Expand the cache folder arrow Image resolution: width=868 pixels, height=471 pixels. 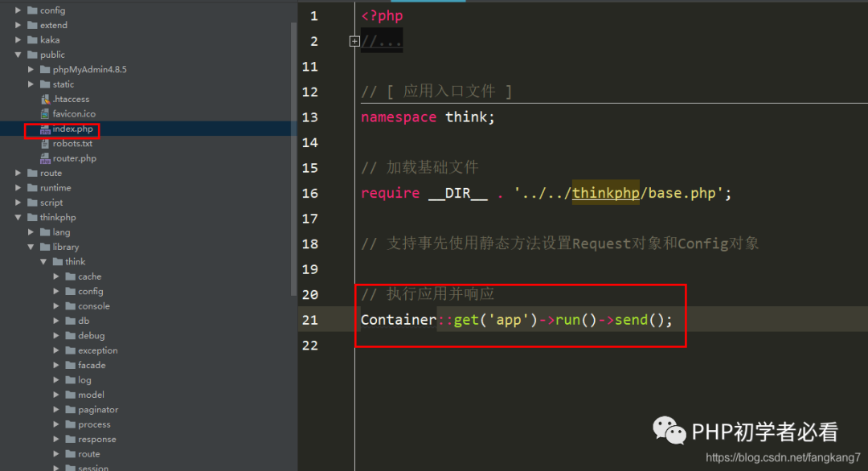[x=56, y=276]
